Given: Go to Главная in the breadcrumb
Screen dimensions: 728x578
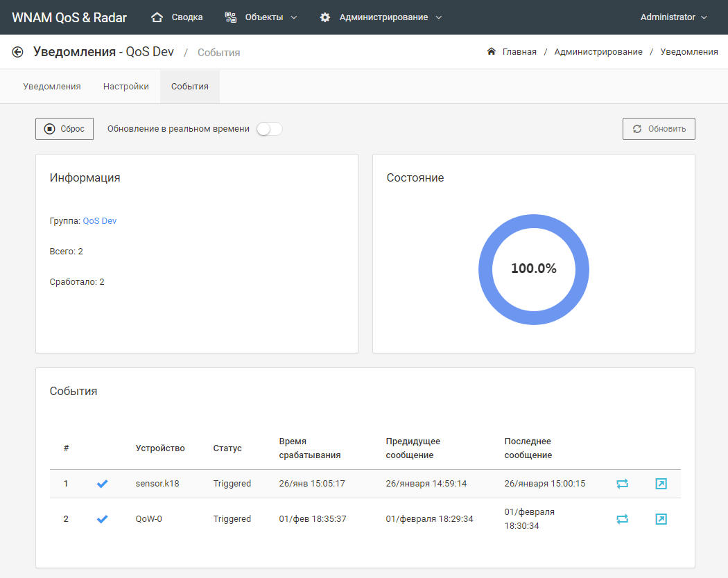Looking at the screenshot, I should (519, 51).
